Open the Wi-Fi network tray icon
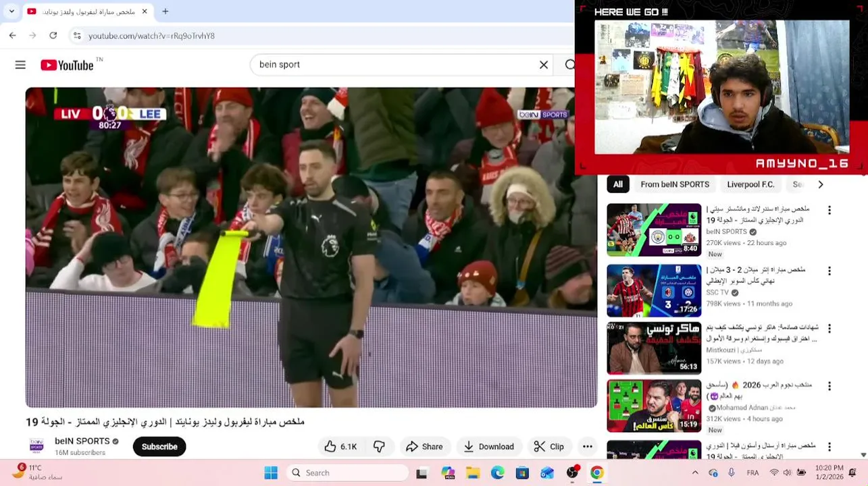Viewport: 868px width, 486px height. click(x=773, y=473)
